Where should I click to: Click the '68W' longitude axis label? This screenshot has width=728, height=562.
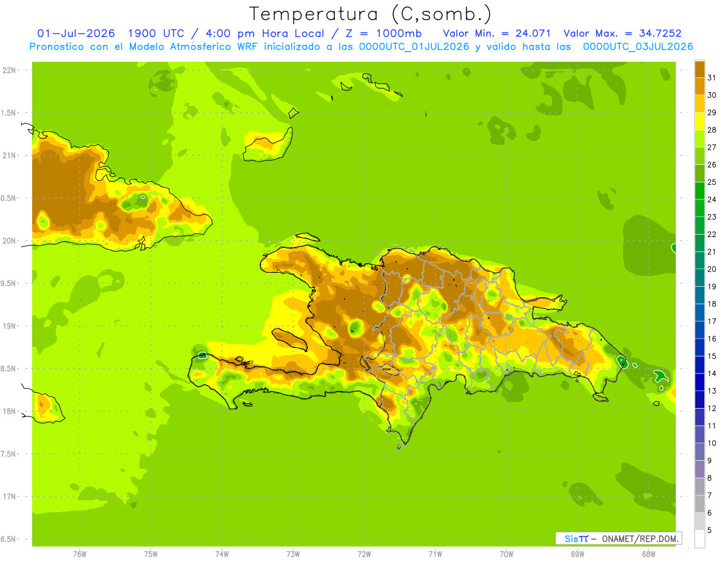pyautogui.click(x=649, y=555)
